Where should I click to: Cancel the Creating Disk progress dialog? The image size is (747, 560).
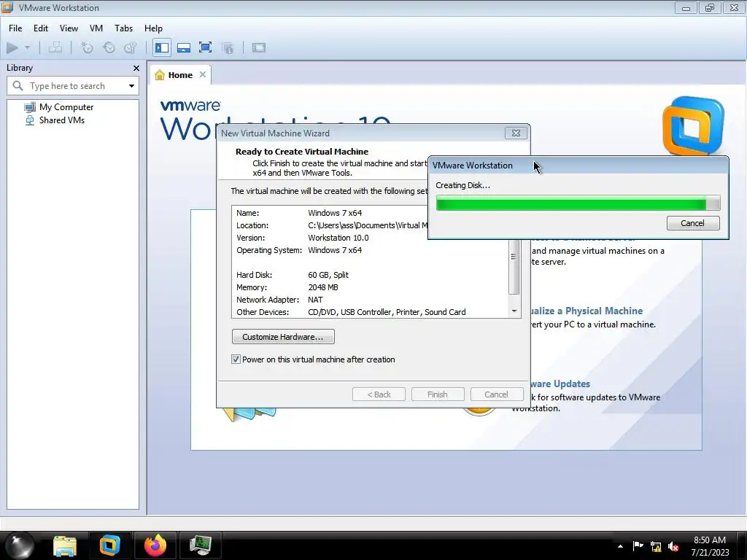click(x=693, y=223)
